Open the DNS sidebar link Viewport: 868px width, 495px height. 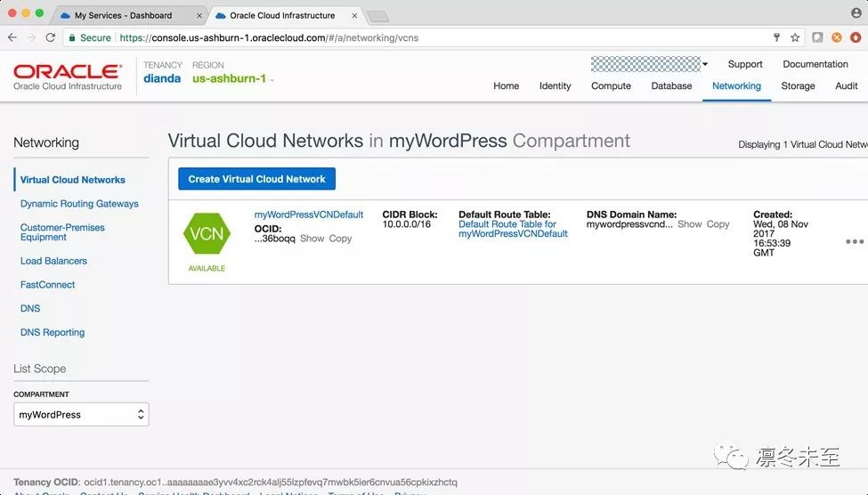coord(30,308)
